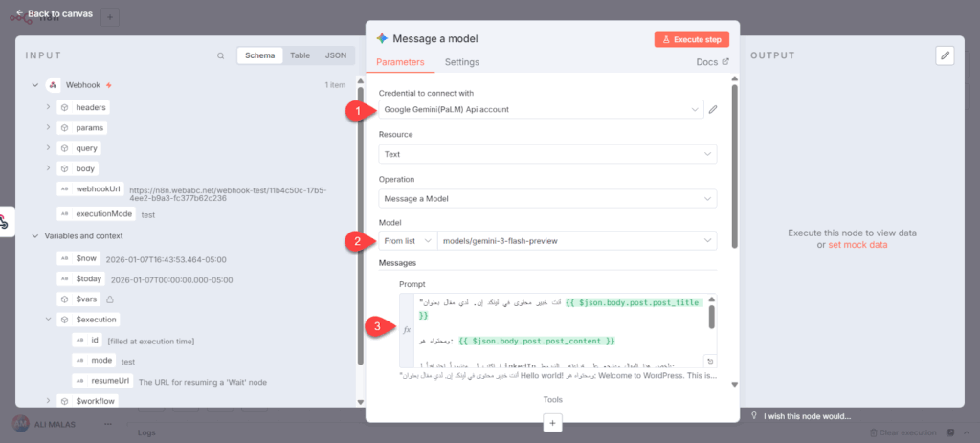Click the lock icon next to $vars
This screenshot has height=443, width=980.
point(110,299)
